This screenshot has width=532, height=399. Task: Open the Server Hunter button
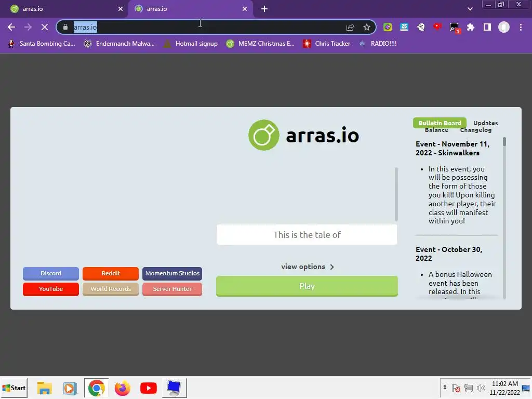[172, 289]
